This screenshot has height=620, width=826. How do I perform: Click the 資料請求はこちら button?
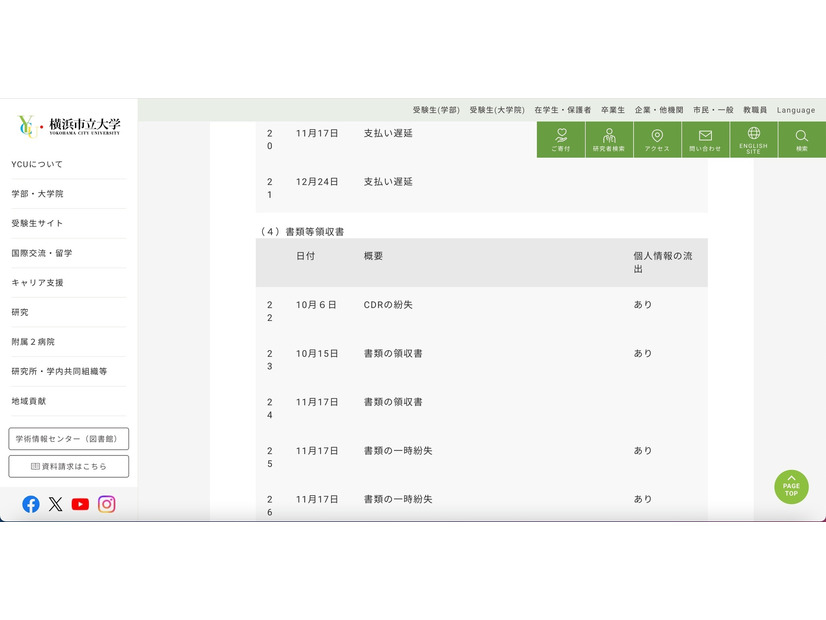pos(68,466)
